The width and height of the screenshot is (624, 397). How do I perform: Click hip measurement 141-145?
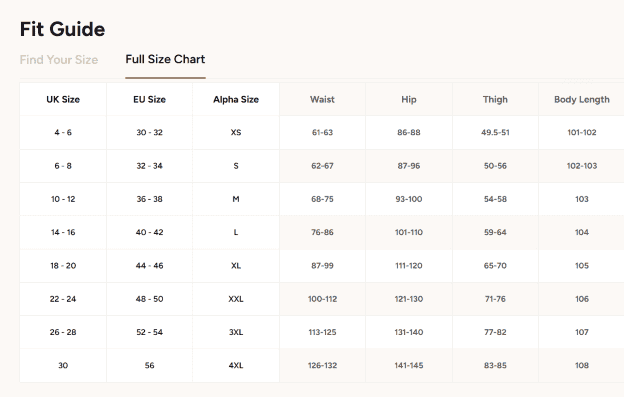click(x=409, y=365)
